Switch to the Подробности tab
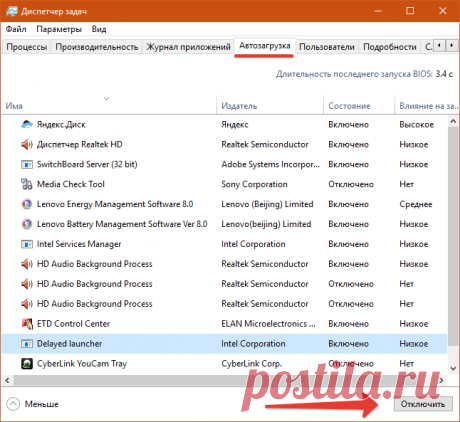The width and height of the screenshot is (460, 422). (x=390, y=47)
